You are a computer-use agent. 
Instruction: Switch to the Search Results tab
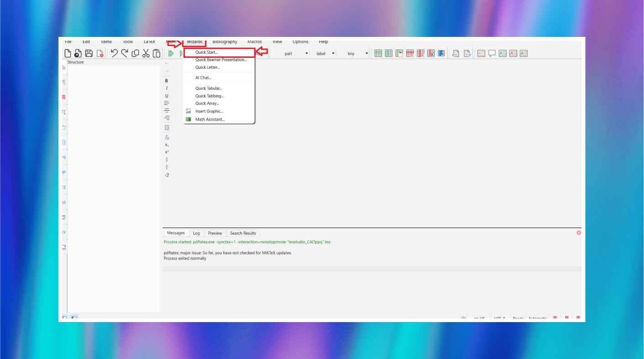pyautogui.click(x=243, y=233)
